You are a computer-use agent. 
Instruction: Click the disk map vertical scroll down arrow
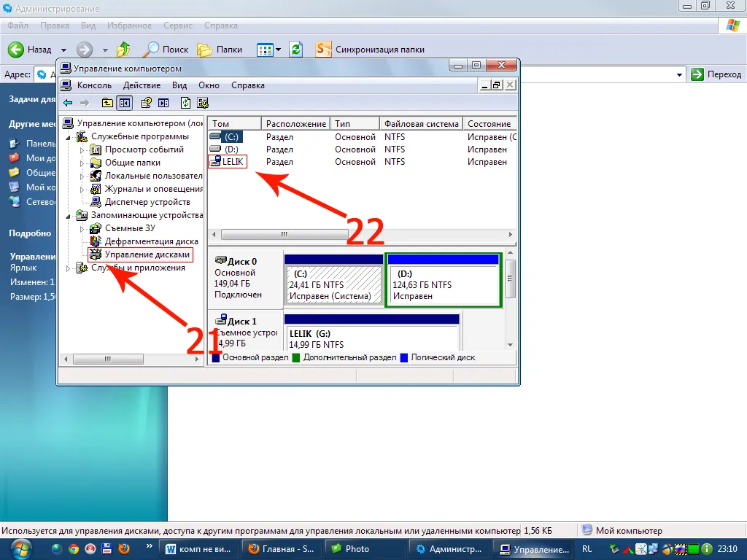pyautogui.click(x=510, y=345)
